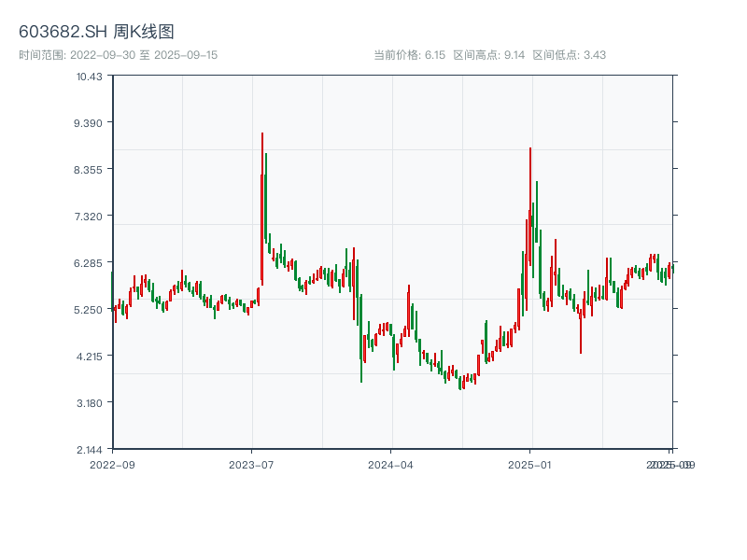Click the 区间低点: 3.43 label

pos(570,55)
